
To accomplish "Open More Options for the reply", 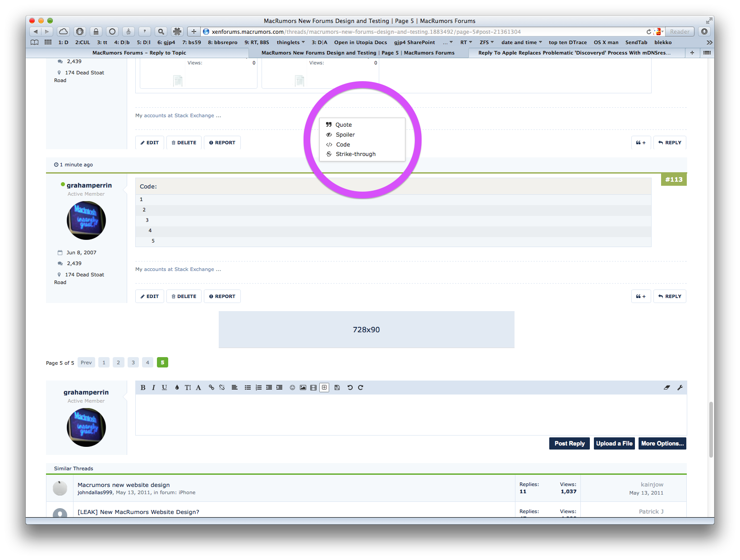I will tap(662, 443).
